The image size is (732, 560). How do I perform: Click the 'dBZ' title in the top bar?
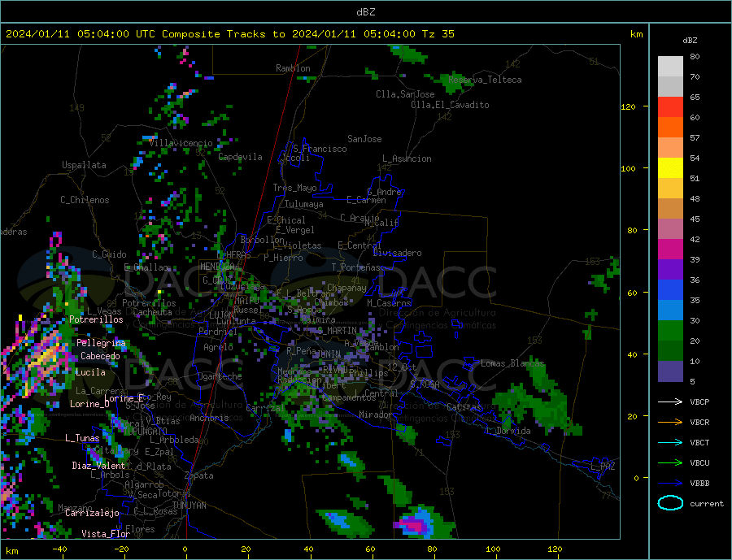tap(365, 11)
